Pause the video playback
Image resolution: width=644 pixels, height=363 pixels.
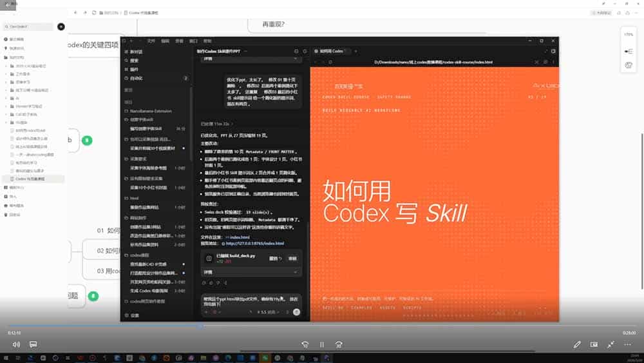coord(321,344)
